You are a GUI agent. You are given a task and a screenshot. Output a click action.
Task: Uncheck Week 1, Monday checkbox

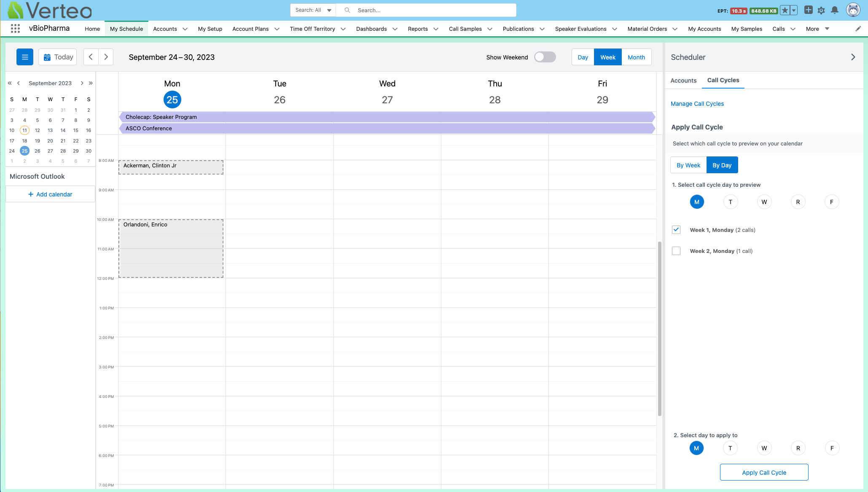[x=676, y=230]
